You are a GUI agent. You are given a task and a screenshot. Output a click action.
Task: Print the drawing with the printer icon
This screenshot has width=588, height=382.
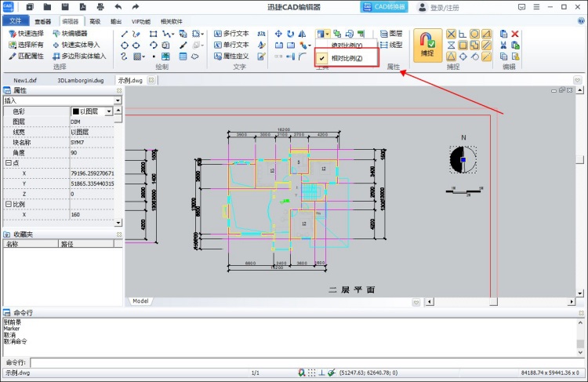coord(100,7)
